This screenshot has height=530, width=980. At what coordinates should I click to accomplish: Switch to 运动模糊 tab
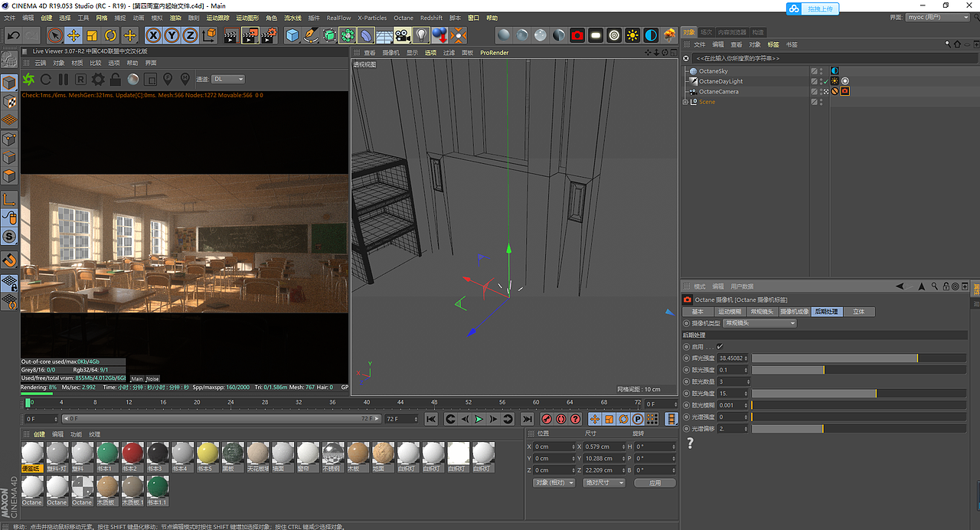[x=729, y=312]
